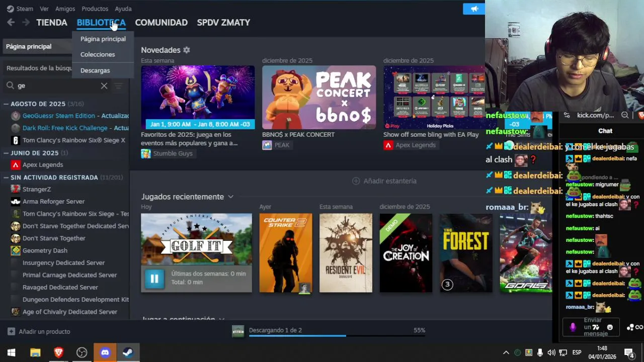Open Discord from taskbar
Viewport: 644px width, 362px height.
105,352
